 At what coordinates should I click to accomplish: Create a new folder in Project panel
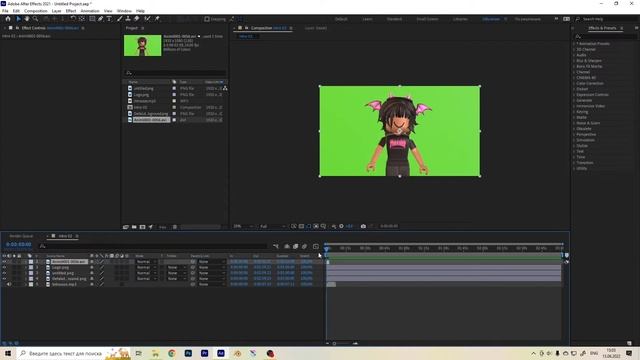(x=134, y=227)
